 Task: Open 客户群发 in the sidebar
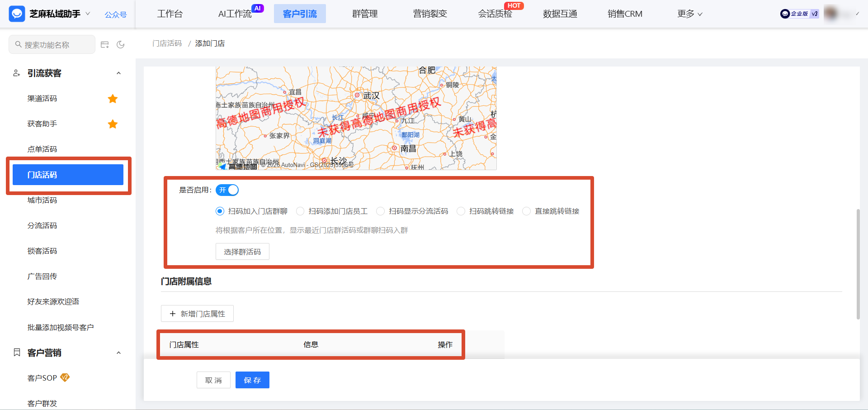click(42, 403)
